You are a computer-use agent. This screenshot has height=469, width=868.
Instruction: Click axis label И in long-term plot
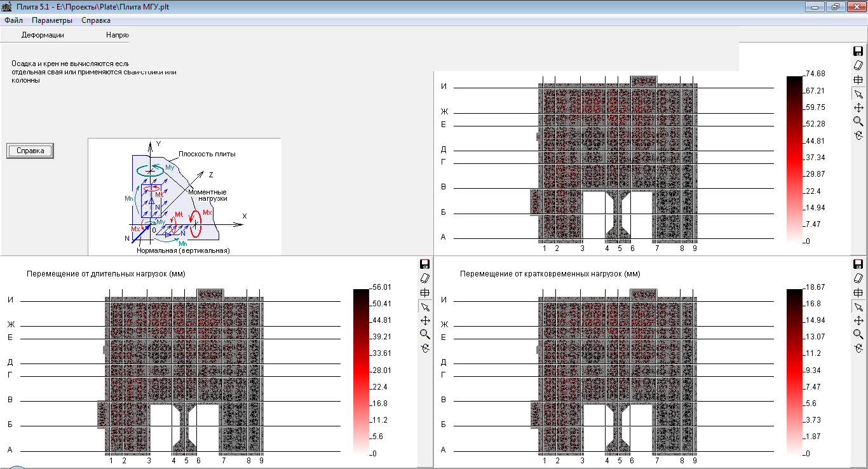[10, 300]
